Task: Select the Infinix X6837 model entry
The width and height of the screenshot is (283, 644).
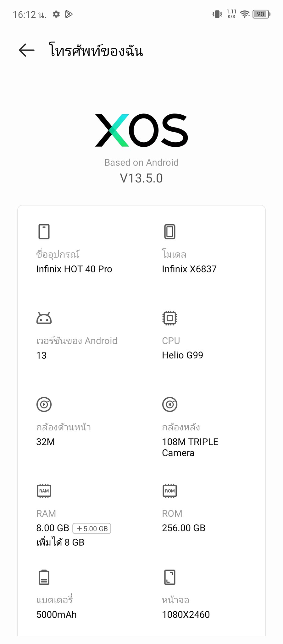Action: pyautogui.click(x=189, y=269)
